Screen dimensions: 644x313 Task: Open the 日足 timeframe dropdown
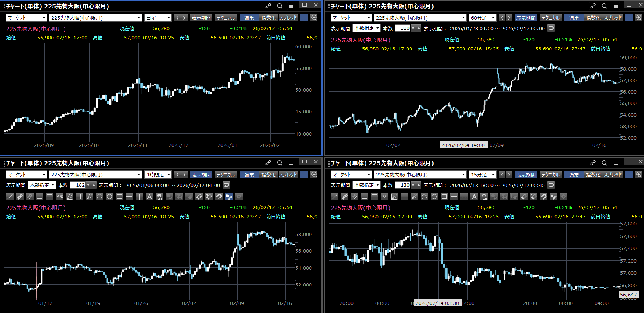click(x=158, y=18)
